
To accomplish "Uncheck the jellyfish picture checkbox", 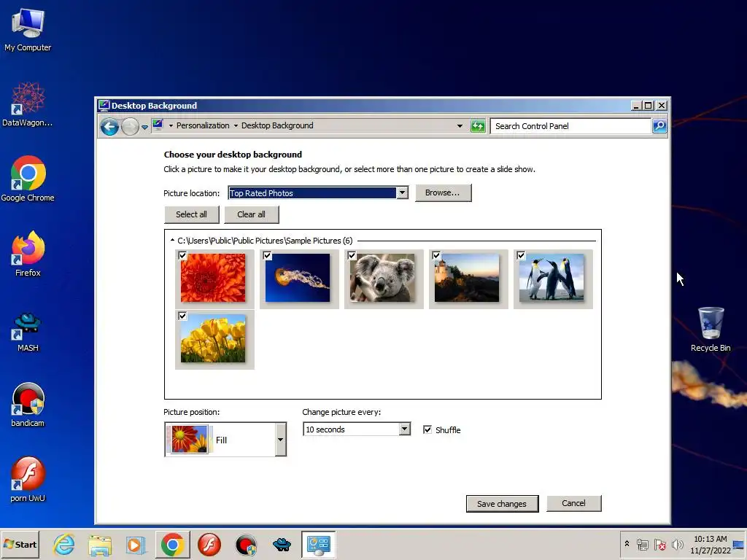I will (267, 255).
